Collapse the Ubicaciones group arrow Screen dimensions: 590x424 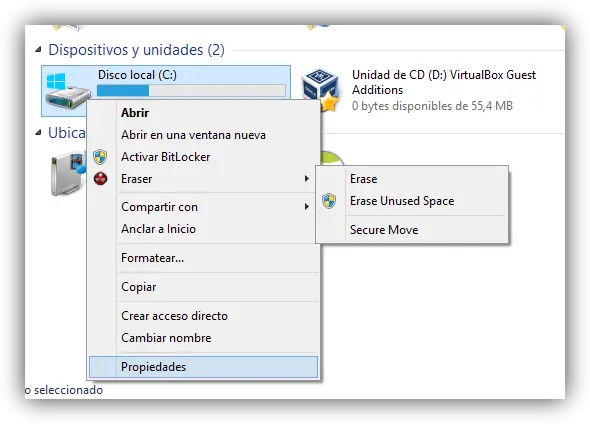tap(38, 132)
